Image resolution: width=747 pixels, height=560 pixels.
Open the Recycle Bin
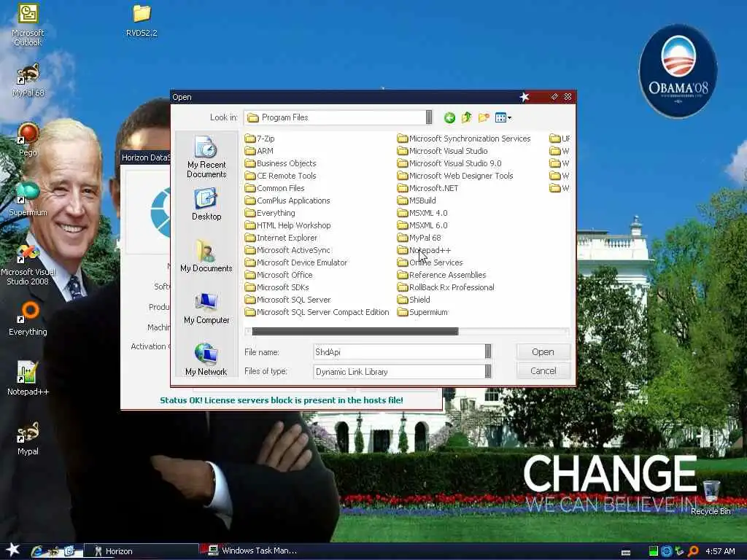pos(711,497)
